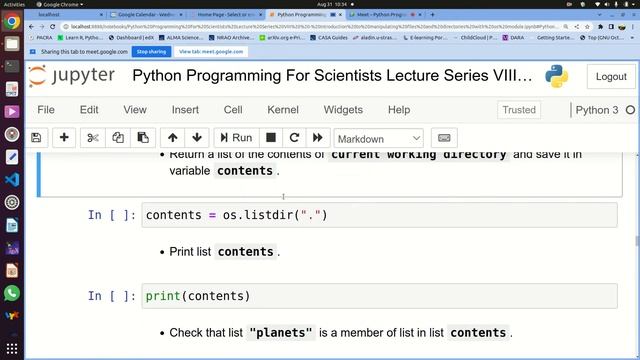The width and height of the screenshot is (640, 360).
Task: Click the Logout button
Action: point(611,76)
